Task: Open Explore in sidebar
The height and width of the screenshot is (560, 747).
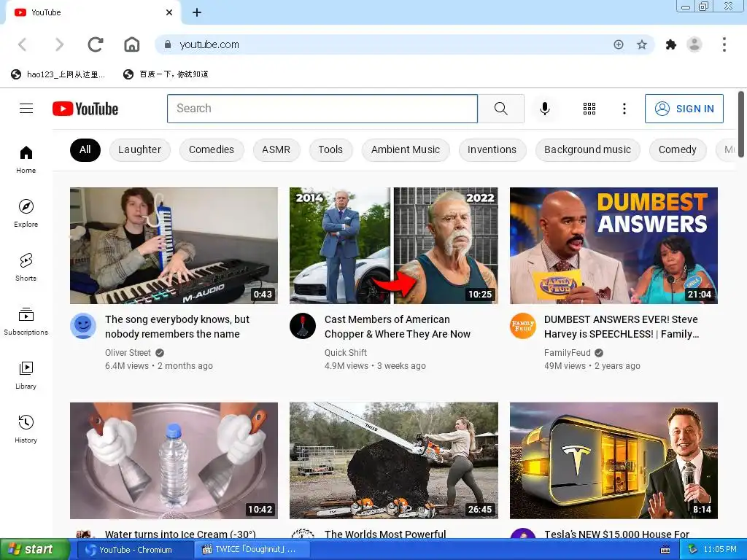Action: [26, 214]
